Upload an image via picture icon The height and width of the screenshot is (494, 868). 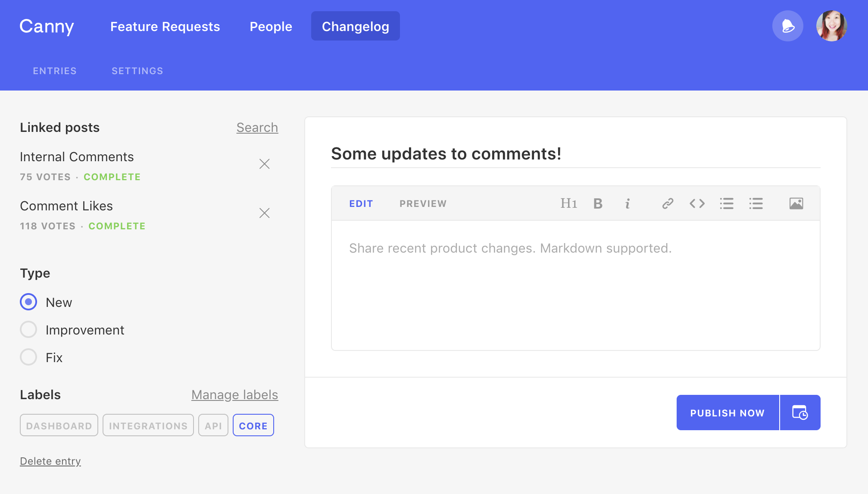[796, 203]
